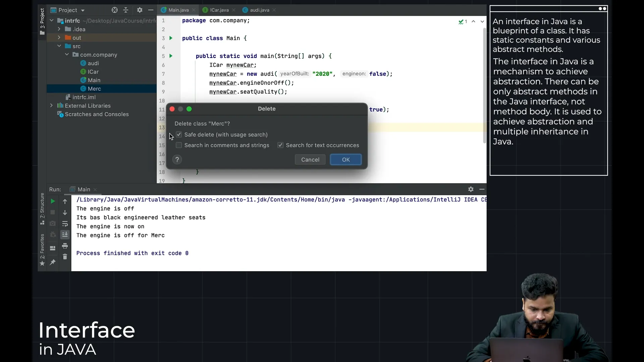
Task: Click run gutter arrow beside main method
Action: (x=171, y=56)
